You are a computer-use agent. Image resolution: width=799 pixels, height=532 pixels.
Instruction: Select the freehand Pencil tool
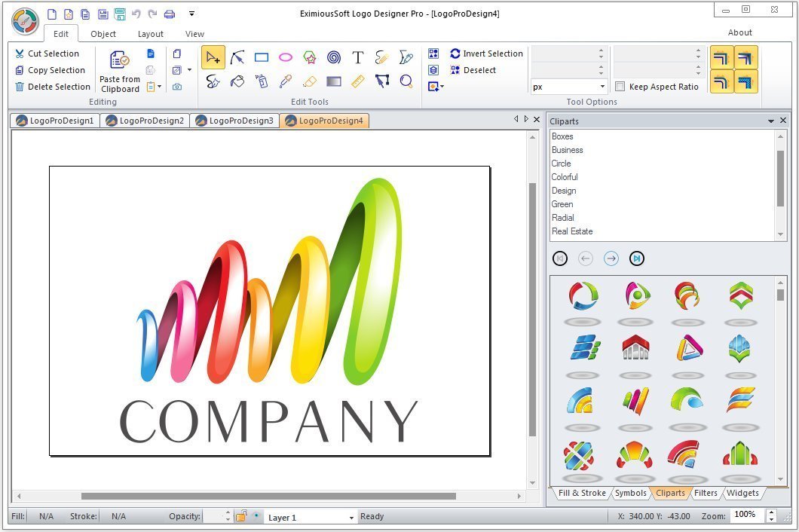coord(381,57)
